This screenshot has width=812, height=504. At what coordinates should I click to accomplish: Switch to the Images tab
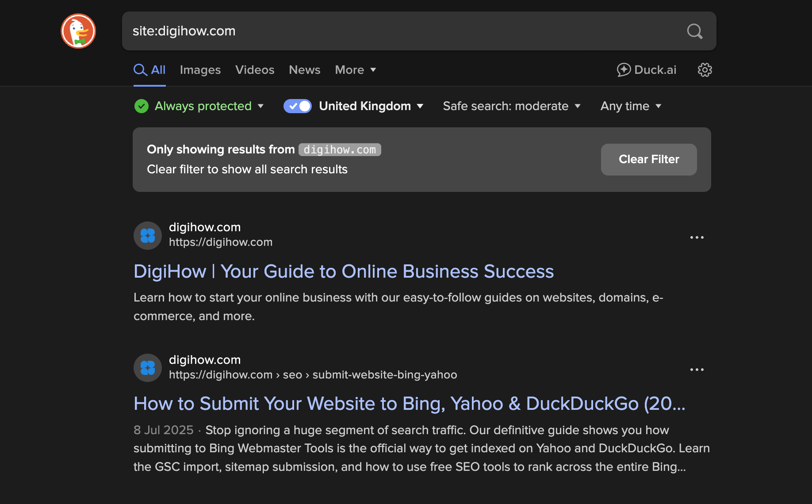click(x=200, y=70)
